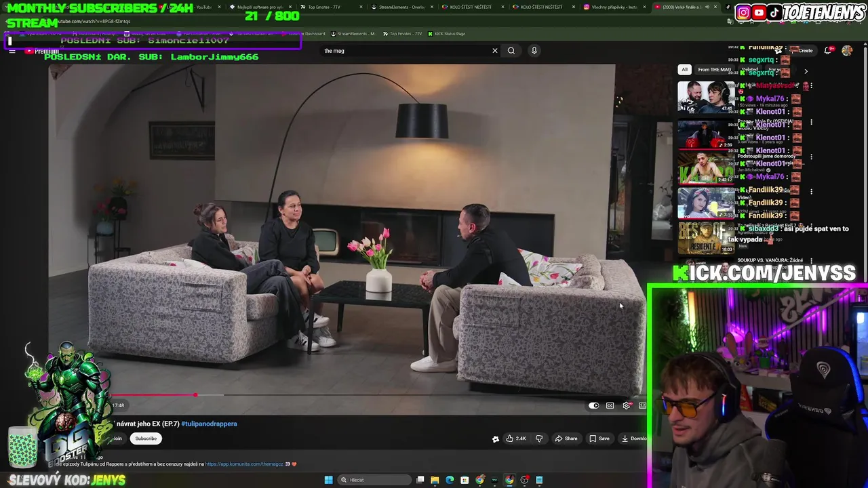Open the video player settings gear
Screen dimensions: 868x488
pos(626,405)
